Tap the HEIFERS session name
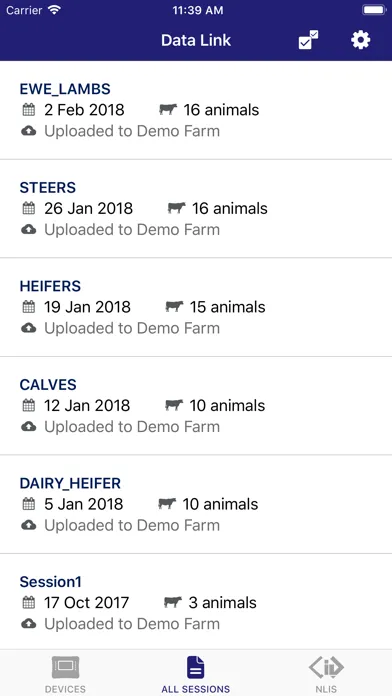Image resolution: width=392 pixels, height=696 pixels. [50, 286]
